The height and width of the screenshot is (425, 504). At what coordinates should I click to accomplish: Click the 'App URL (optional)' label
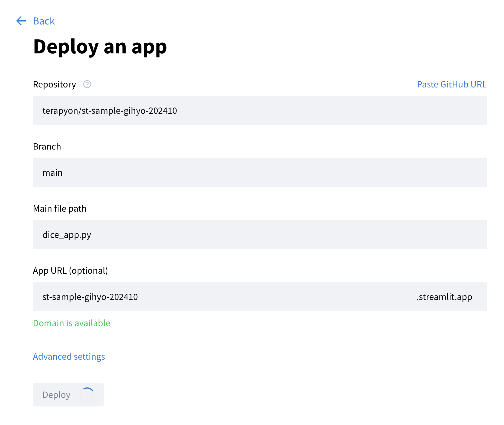pos(70,271)
